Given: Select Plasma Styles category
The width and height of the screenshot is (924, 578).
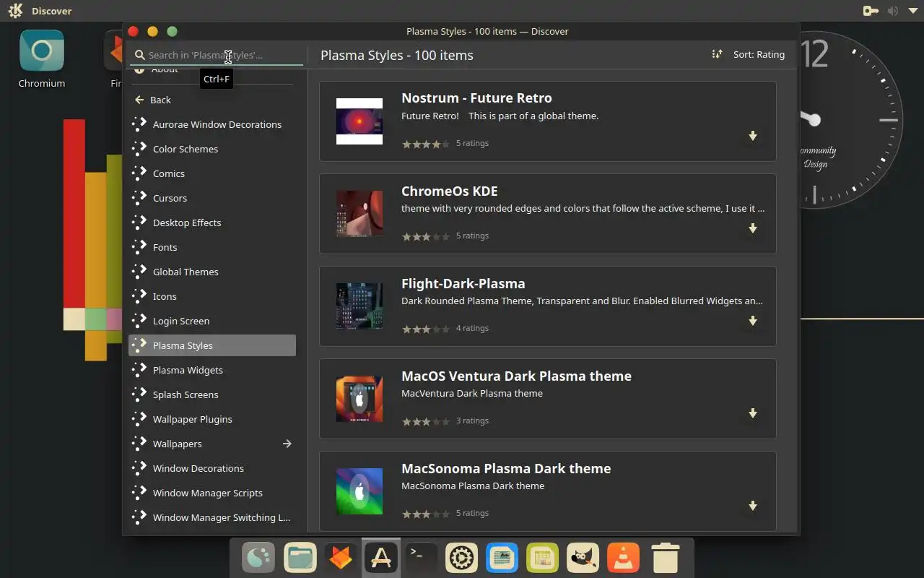Looking at the screenshot, I should [212, 345].
